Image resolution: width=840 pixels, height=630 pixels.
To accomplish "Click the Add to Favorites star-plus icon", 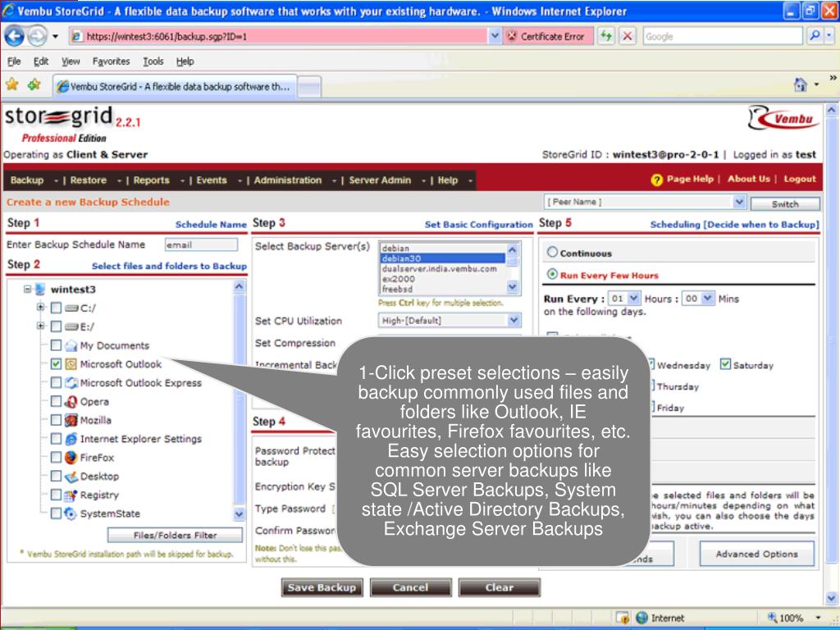I will point(34,84).
